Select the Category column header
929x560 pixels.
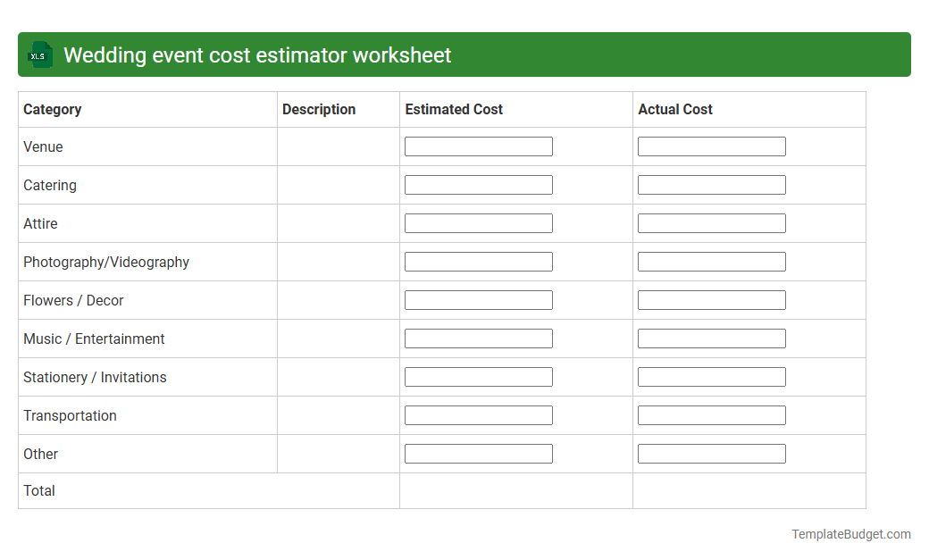click(x=53, y=109)
